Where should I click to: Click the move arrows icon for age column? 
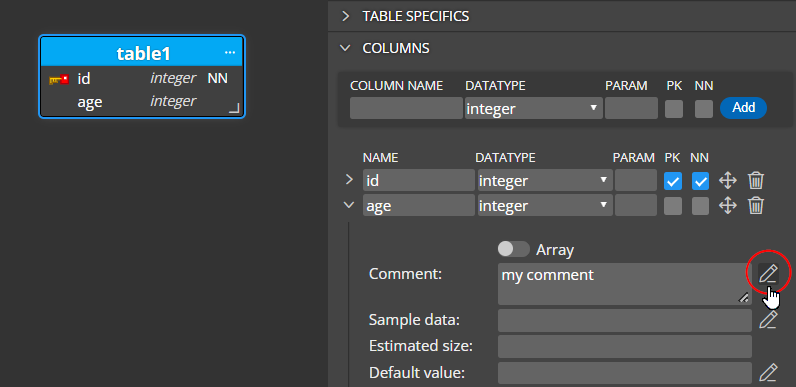[727, 205]
